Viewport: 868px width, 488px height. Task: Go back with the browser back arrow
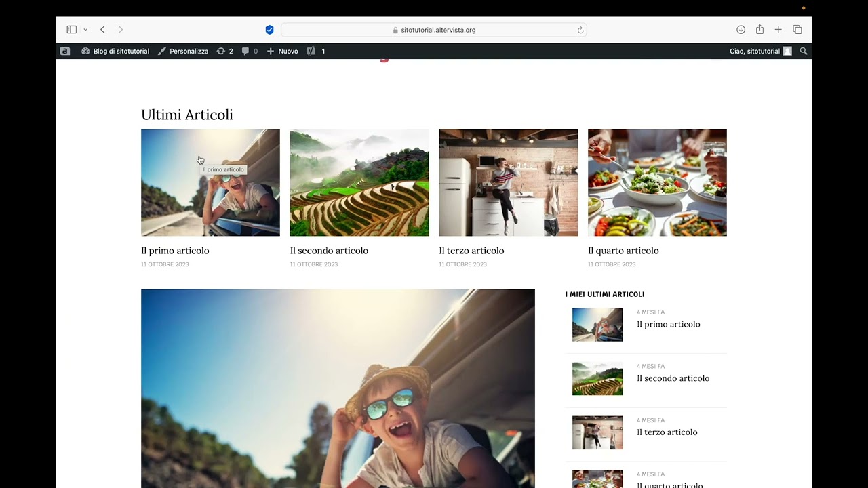click(x=102, y=30)
